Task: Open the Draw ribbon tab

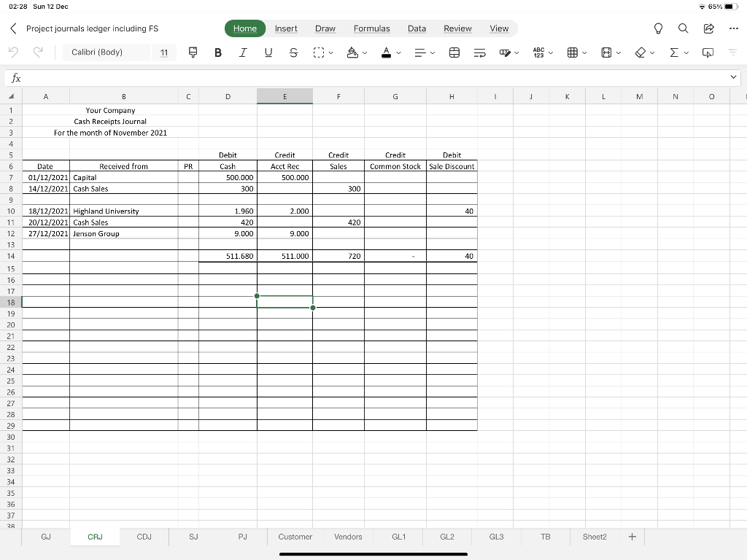Action: coord(325,28)
